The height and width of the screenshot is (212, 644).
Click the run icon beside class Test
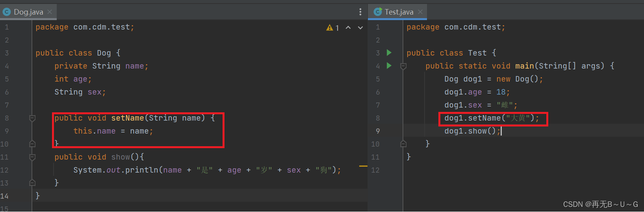click(x=389, y=53)
